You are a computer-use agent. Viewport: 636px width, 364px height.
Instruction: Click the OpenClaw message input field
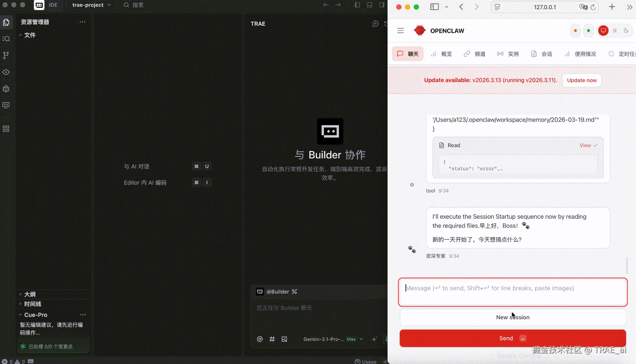point(513,292)
